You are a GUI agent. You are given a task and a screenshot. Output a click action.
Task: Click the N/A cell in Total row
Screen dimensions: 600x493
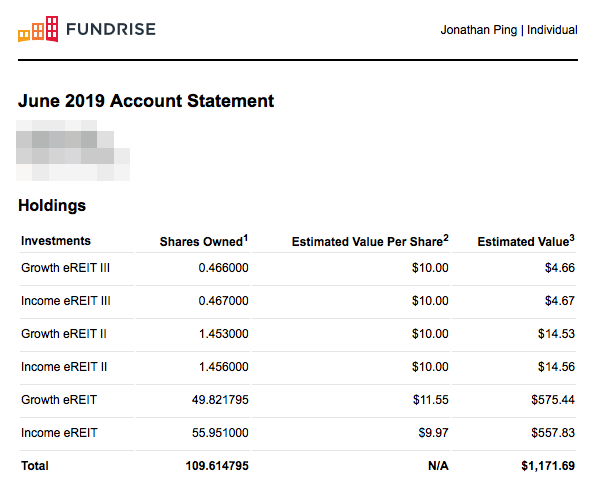click(x=438, y=466)
